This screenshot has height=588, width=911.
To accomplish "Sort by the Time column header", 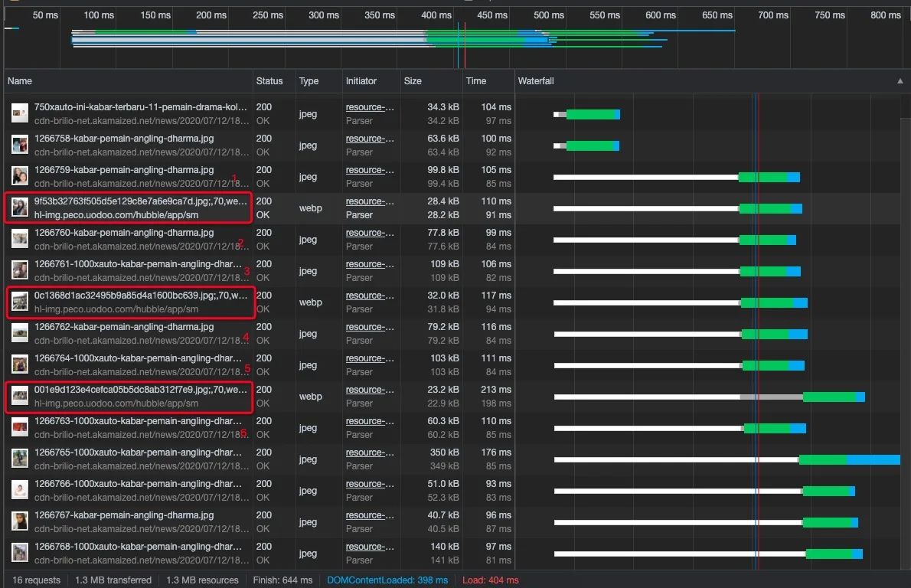I will (476, 80).
